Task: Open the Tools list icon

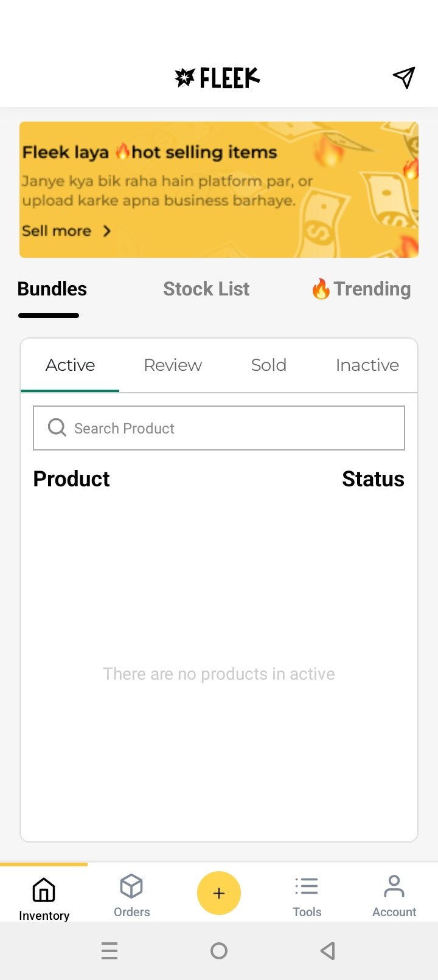Action: 307,886
